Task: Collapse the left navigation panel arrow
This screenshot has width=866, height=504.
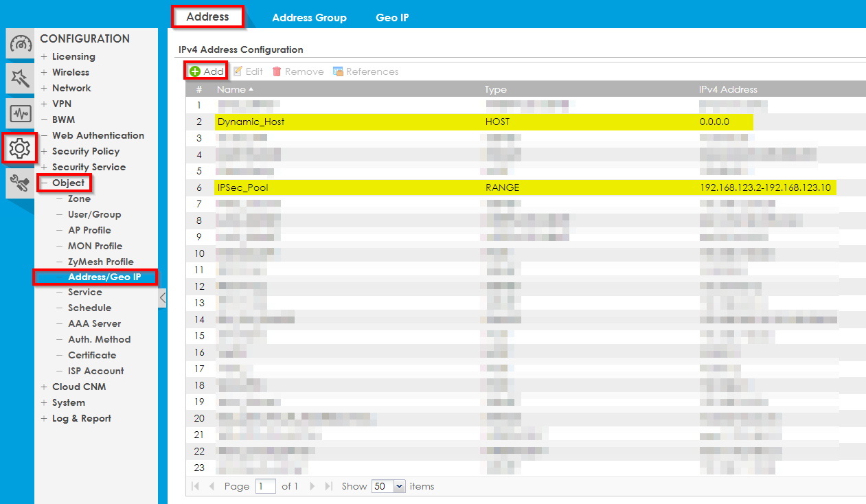Action: (163, 298)
